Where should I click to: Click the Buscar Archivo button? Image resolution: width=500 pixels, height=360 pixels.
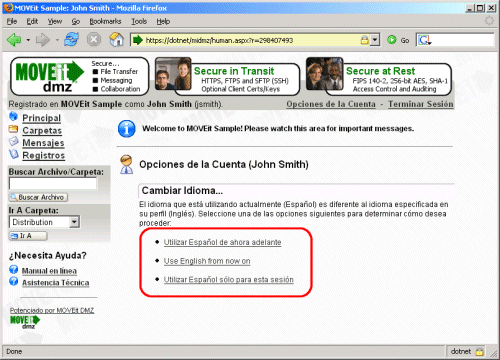tap(38, 197)
